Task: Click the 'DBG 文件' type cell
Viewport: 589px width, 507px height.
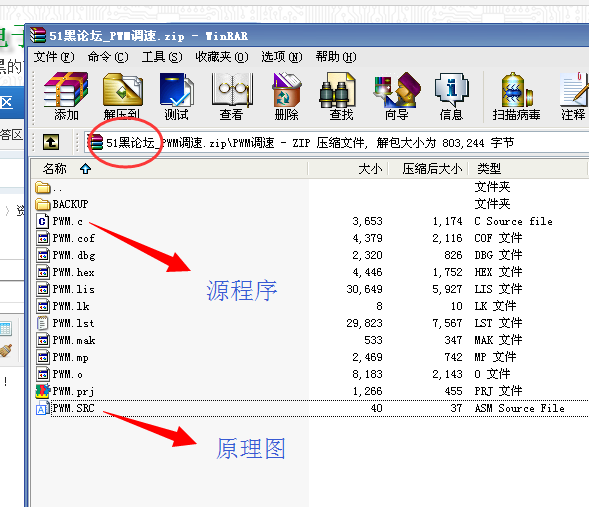Action: click(498, 255)
